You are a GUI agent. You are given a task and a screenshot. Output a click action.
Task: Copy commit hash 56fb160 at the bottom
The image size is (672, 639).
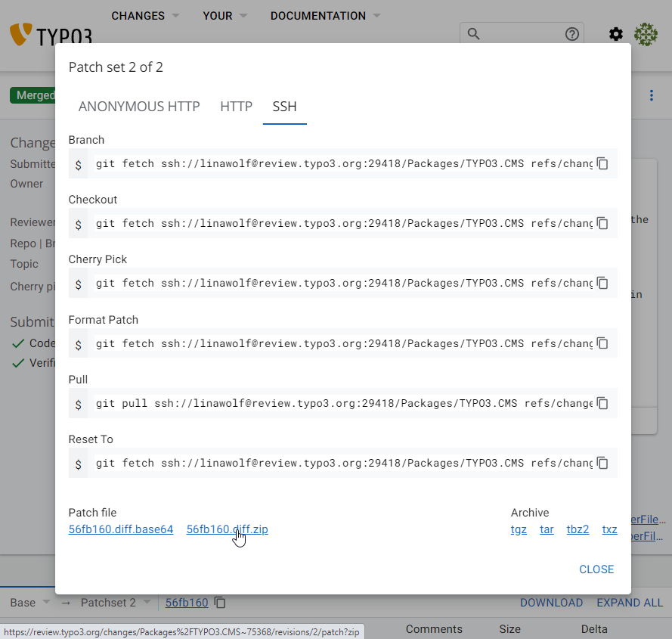point(220,603)
